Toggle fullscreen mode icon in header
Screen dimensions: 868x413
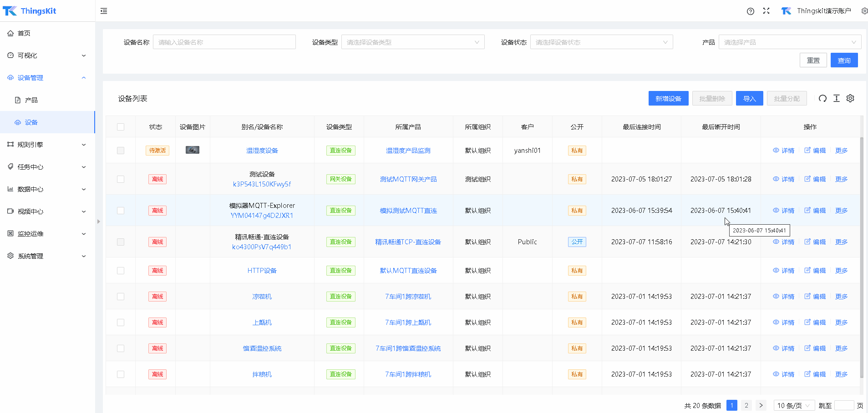click(766, 11)
